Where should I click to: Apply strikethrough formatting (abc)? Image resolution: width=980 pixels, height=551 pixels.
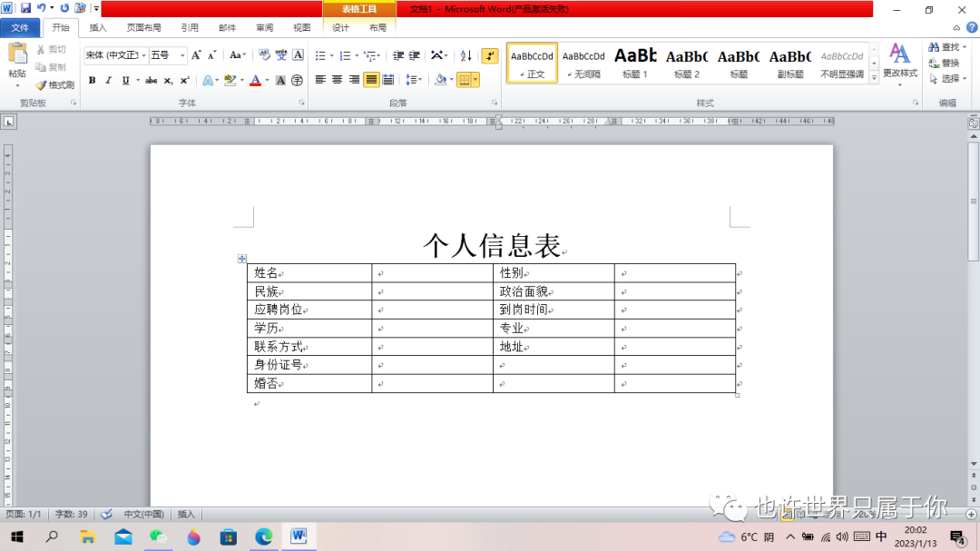click(x=152, y=80)
